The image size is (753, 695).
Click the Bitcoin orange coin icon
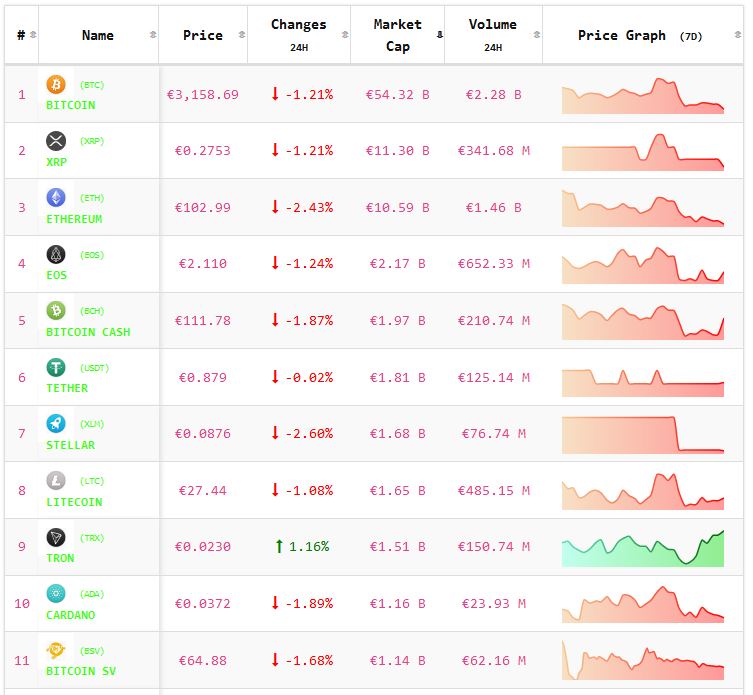click(56, 85)
